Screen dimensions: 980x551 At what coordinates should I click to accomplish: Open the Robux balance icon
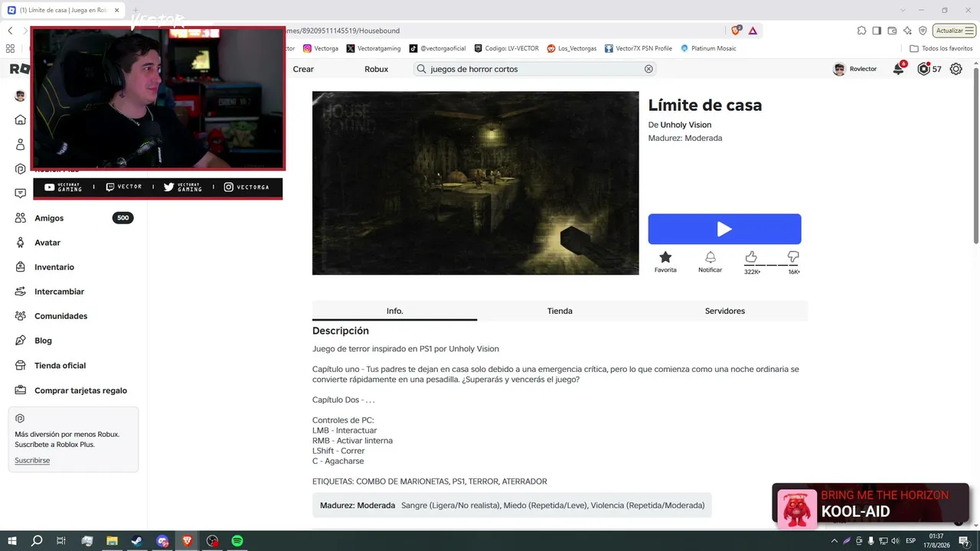click(923, 69)
